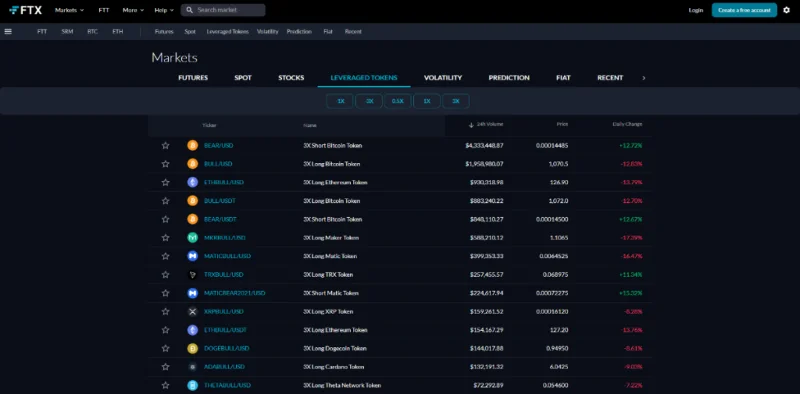This screenshot has width=800, height=394.
Task: Click the Maker icon beside MKRBULL/USD
Action: (x=192, y=238)
